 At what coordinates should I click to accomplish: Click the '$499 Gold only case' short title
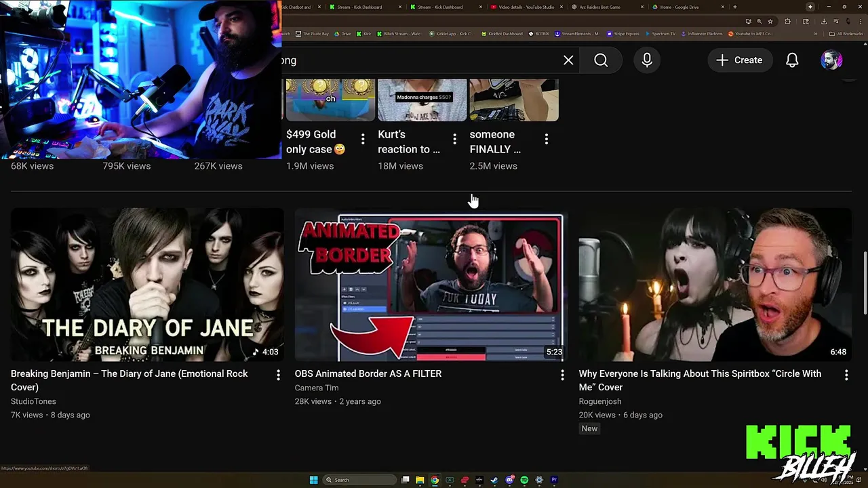(315, 142)
